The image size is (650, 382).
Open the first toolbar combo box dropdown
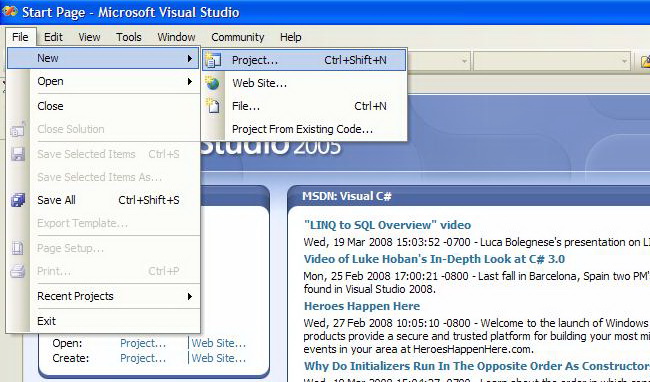coord(465,61)
